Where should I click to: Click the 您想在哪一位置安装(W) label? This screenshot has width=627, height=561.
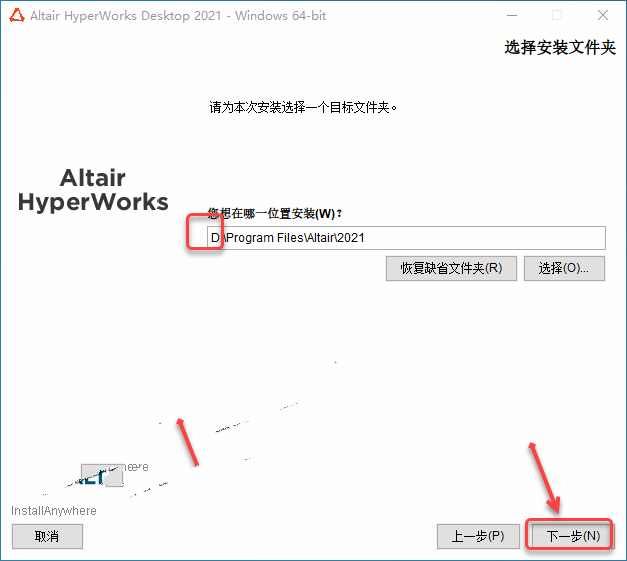(275, 214)
